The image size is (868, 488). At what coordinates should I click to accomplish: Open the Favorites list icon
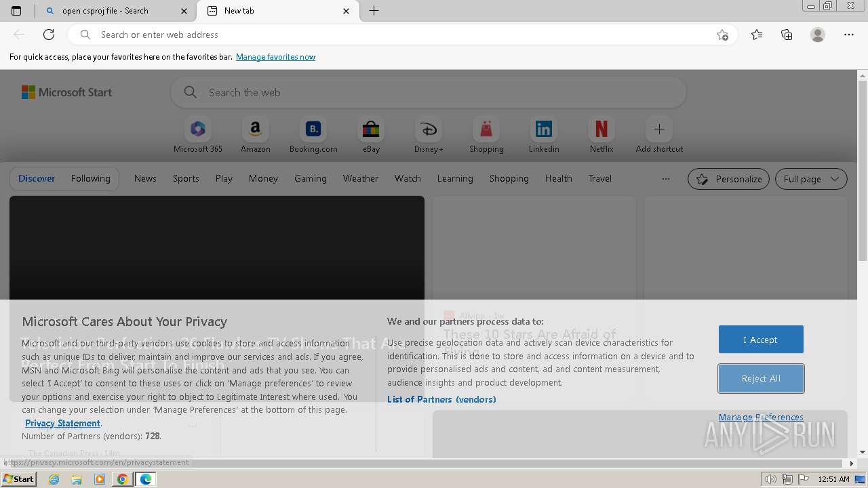[x=757, y=35]
